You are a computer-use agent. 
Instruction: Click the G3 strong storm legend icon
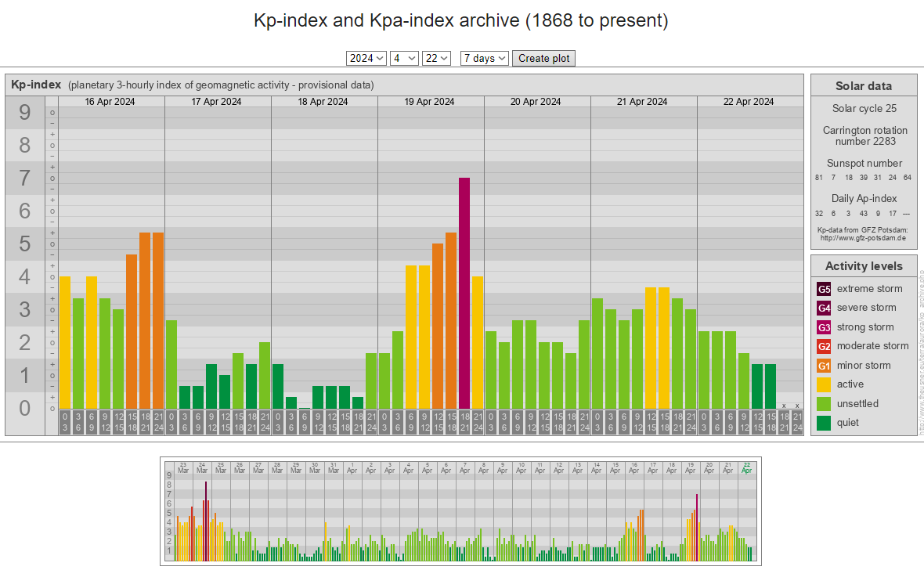click(x=824, y=327)
